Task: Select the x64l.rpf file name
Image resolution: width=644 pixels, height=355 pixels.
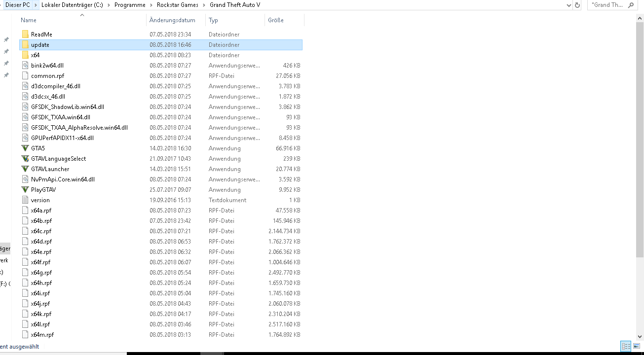Action: pyautogui.click(x=40, y=324)
